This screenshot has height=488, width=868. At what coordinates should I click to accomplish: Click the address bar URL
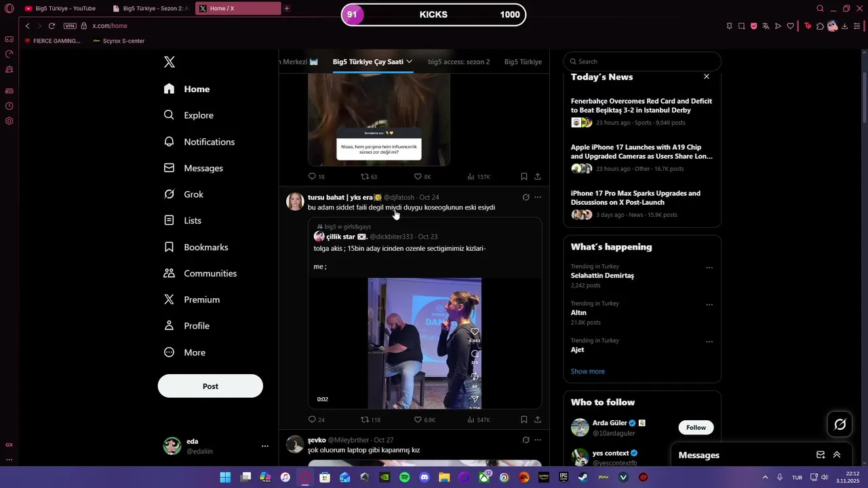point(110,26)
